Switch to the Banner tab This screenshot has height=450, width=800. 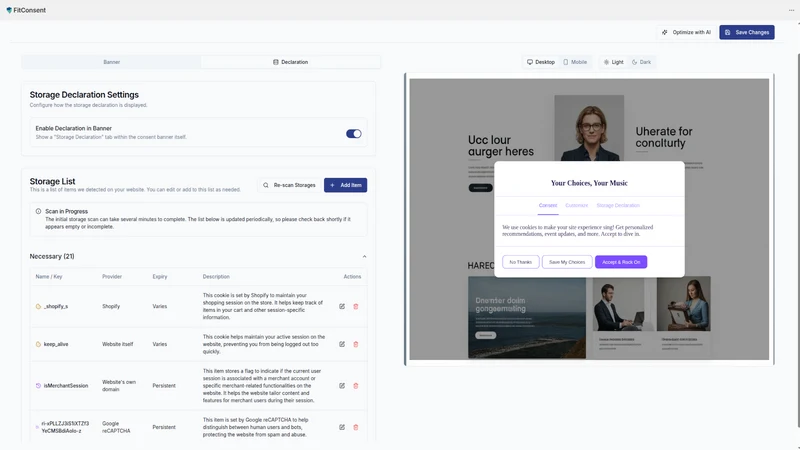(x=111, y=62)
